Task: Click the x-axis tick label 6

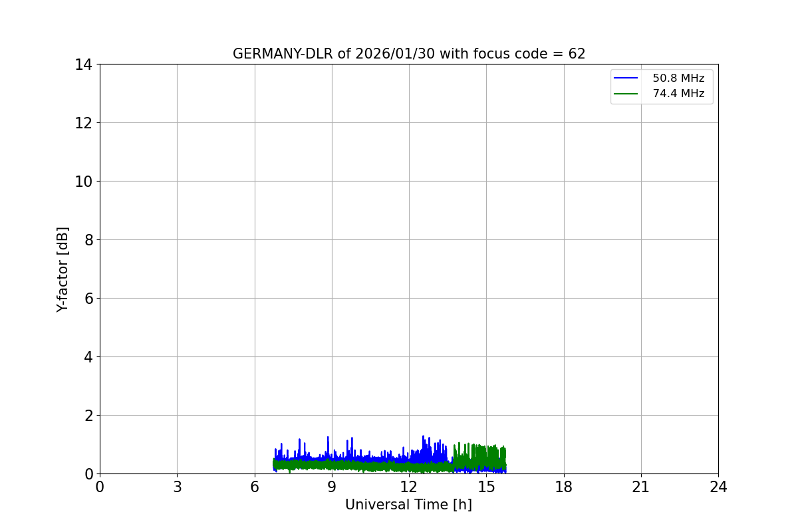Action: (255, 487)
